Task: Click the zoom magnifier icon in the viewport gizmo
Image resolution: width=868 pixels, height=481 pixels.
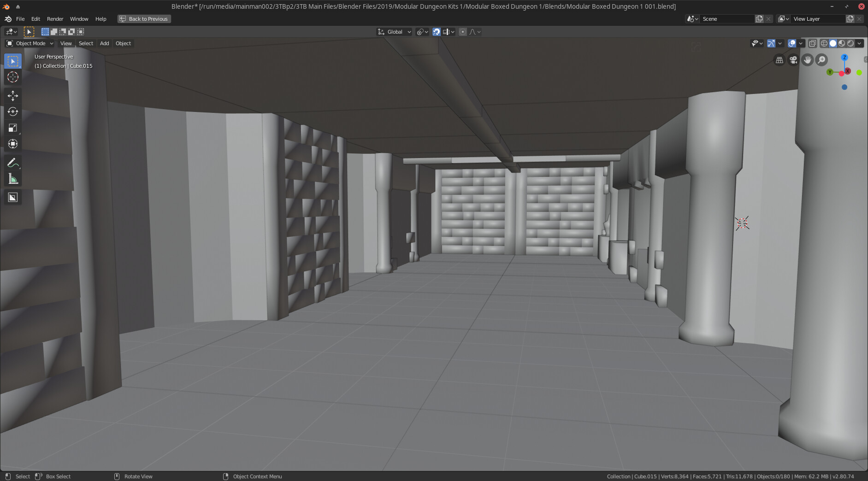Action: 821,60
